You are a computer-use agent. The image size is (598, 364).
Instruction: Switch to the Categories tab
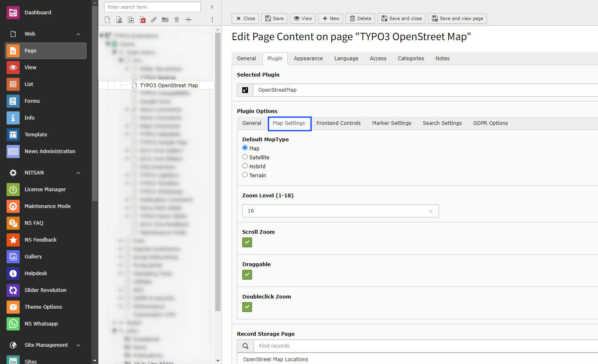[411, 59]
